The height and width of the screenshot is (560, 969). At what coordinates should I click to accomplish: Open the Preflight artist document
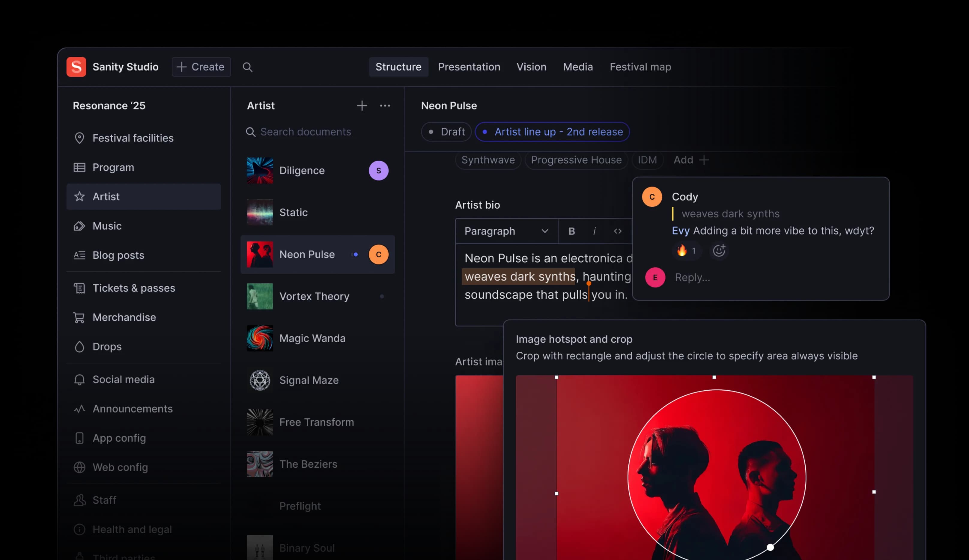click(x=318, y=506)
